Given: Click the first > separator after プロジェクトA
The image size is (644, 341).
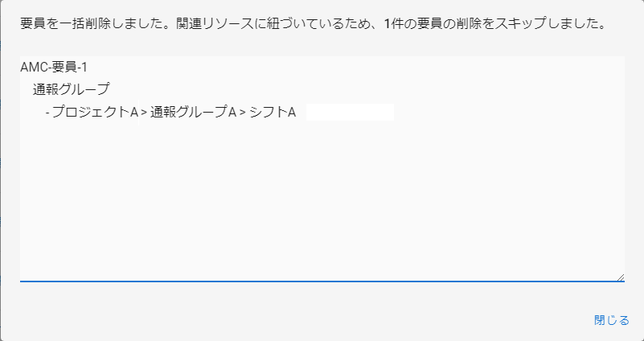Looking at the screenshot, I should (x=145, y=113).
